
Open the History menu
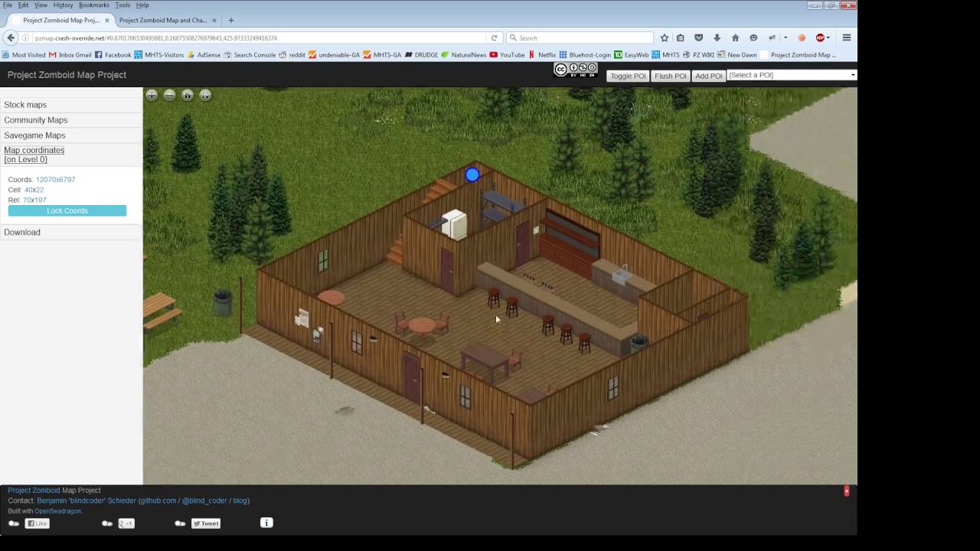pos(64,5)
